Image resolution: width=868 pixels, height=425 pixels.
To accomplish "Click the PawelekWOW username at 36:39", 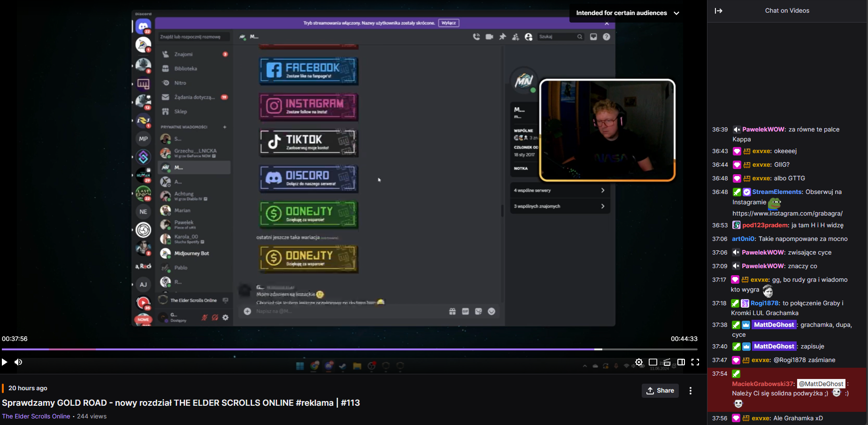I will (x=763, y=130).
